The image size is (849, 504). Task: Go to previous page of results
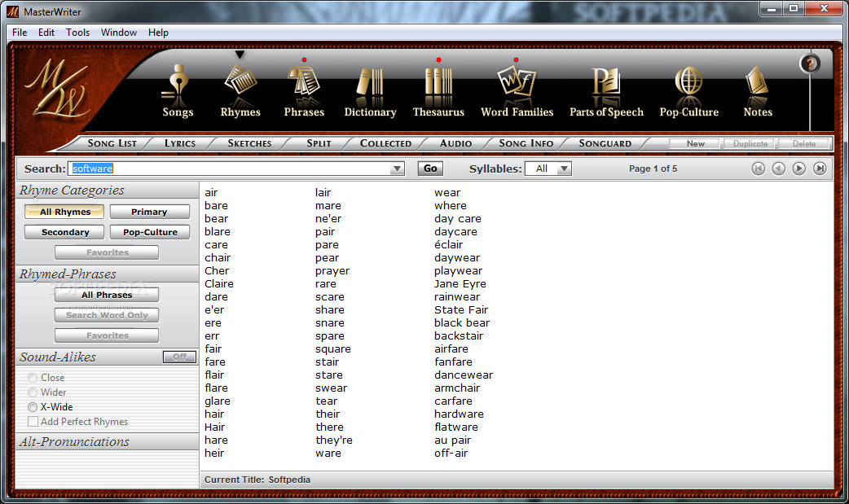pyautogui.click(x=779, y=169)
